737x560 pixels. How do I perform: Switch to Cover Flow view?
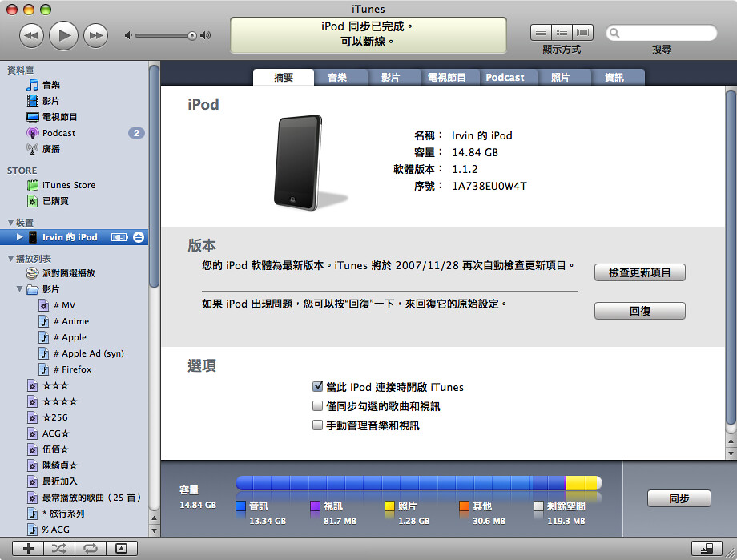pyautogui.click(x=582, y=33)
